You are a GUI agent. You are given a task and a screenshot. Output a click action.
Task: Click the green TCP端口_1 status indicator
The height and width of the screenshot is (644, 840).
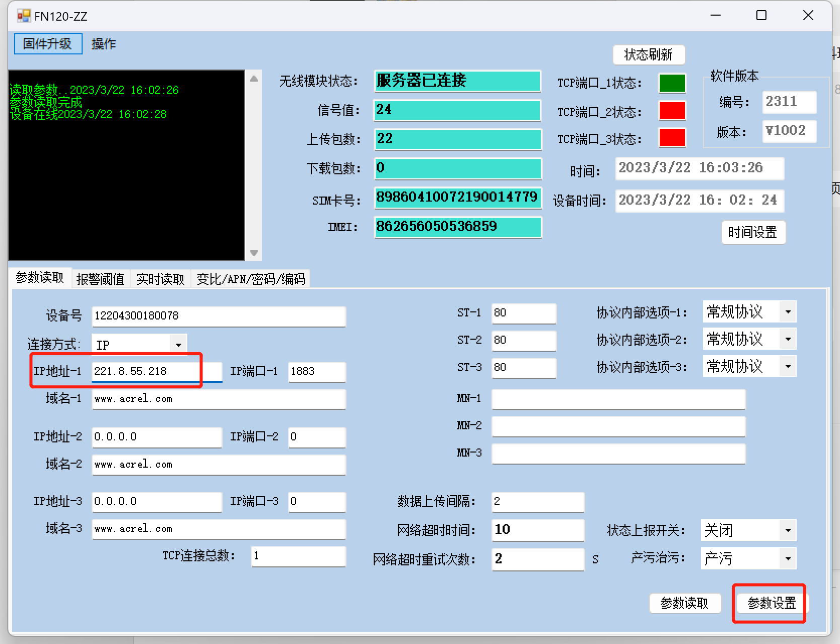(x=672, y=83)
